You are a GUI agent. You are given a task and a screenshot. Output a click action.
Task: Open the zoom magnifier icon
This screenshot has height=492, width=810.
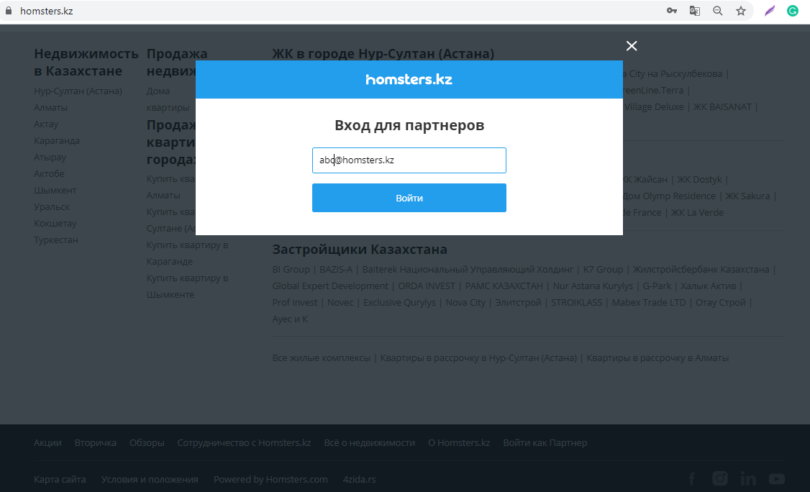click(717, 10)
